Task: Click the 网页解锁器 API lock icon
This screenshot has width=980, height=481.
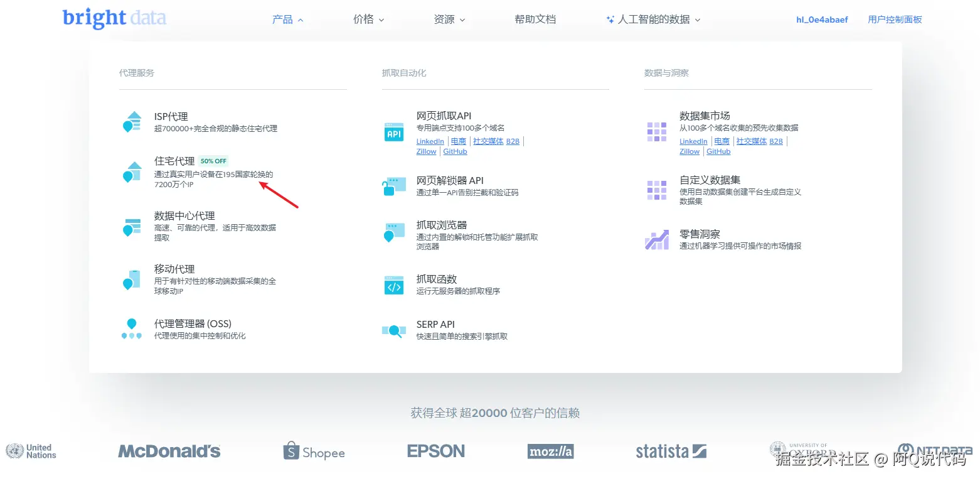Action: click(x=394, y=186)
